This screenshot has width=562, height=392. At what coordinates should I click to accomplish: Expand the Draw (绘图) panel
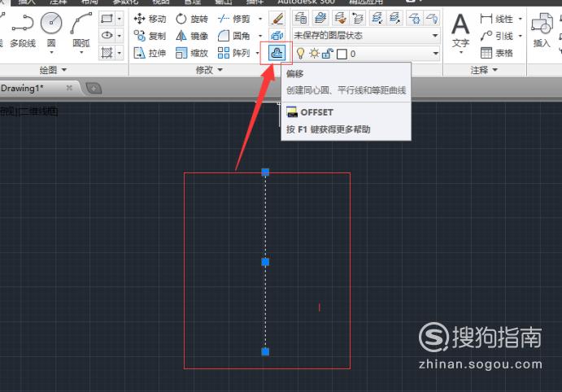point(53,70)
